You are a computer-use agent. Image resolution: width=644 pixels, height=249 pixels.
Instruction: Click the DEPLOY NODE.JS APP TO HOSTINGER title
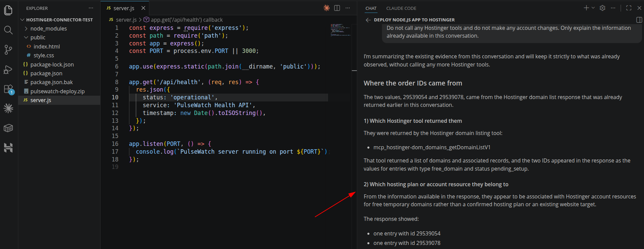point(414,20)
